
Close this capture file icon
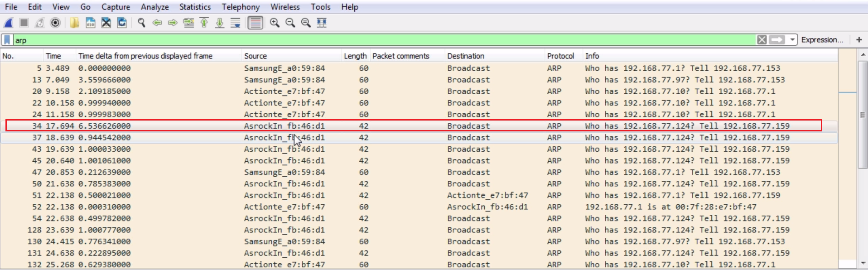pos(106,23)
